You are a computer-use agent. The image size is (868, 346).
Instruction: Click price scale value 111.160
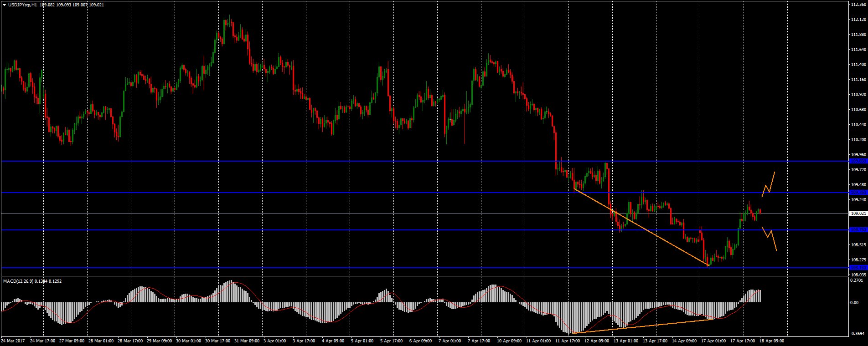coord(858,80)
